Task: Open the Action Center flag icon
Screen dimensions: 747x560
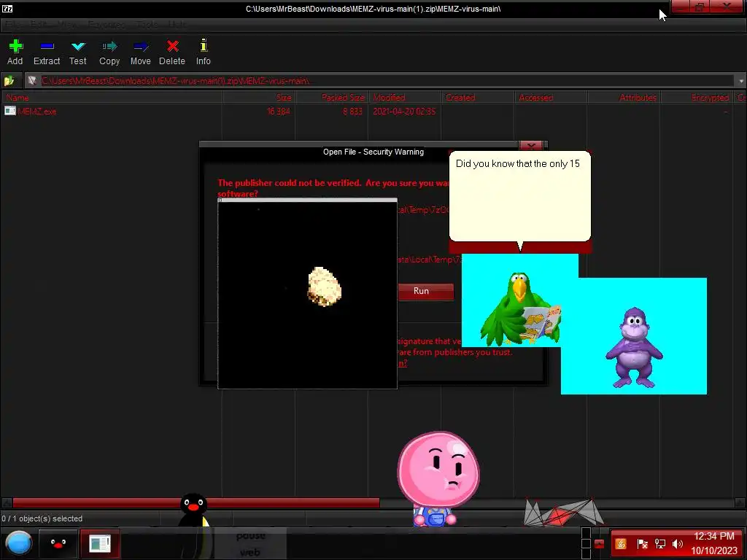Action: 642,544
